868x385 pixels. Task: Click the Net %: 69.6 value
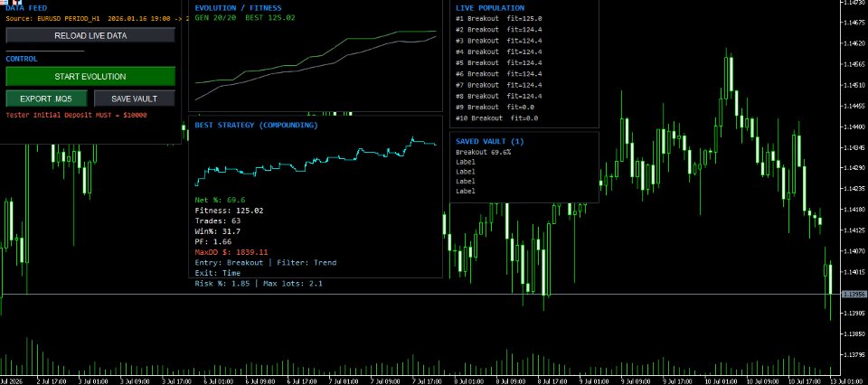coord(220,200)
